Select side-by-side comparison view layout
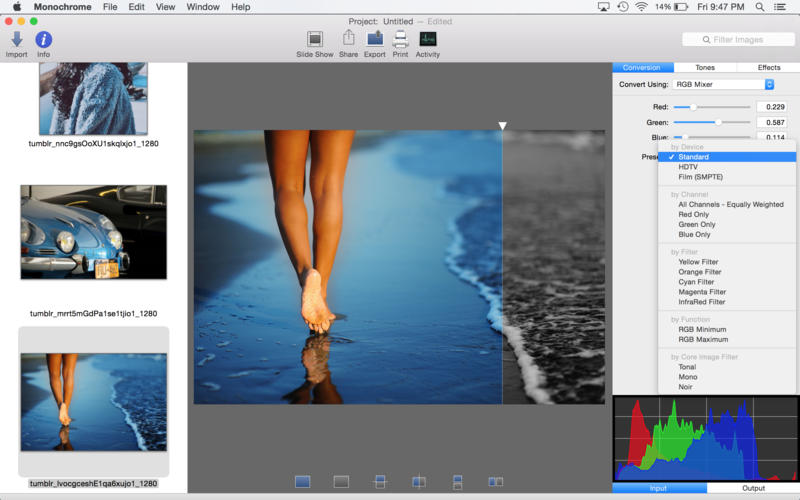The width and height of the screenshot is (800, 500). (495, 482)
